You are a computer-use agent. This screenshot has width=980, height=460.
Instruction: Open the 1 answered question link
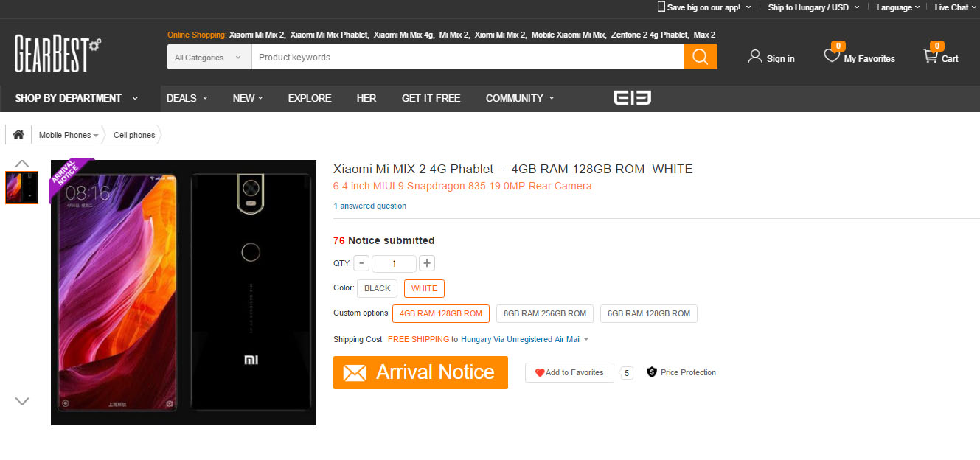tap(370, 206)
